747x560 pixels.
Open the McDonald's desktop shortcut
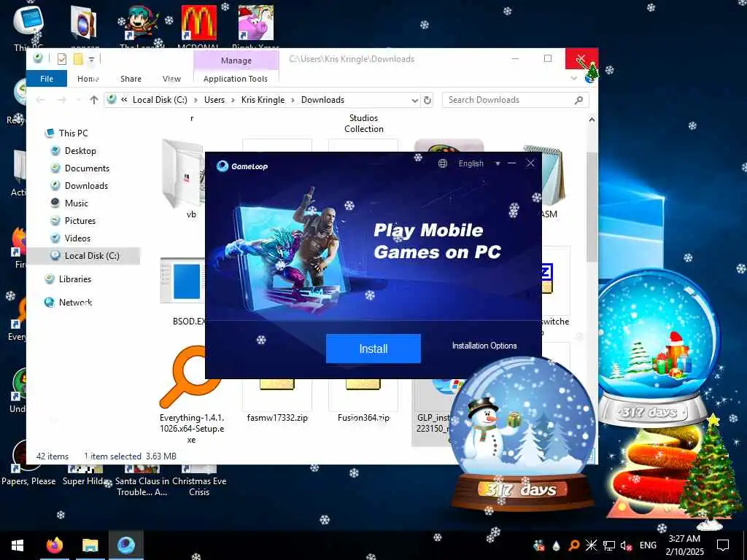(198, 28)
